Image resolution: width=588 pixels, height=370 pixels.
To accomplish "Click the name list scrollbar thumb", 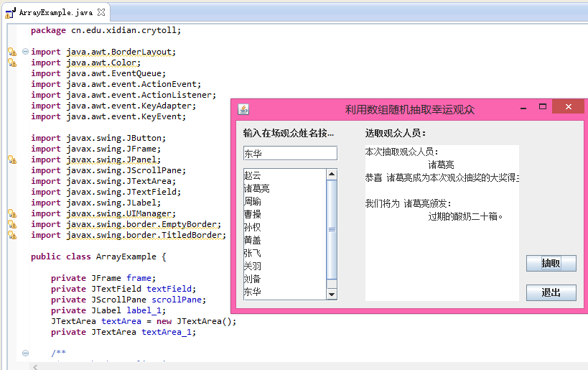I will pos(332,229).
